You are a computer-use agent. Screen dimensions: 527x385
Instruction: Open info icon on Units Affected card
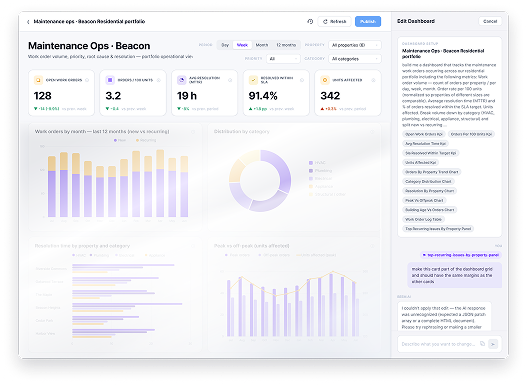(x=373, y=80)
